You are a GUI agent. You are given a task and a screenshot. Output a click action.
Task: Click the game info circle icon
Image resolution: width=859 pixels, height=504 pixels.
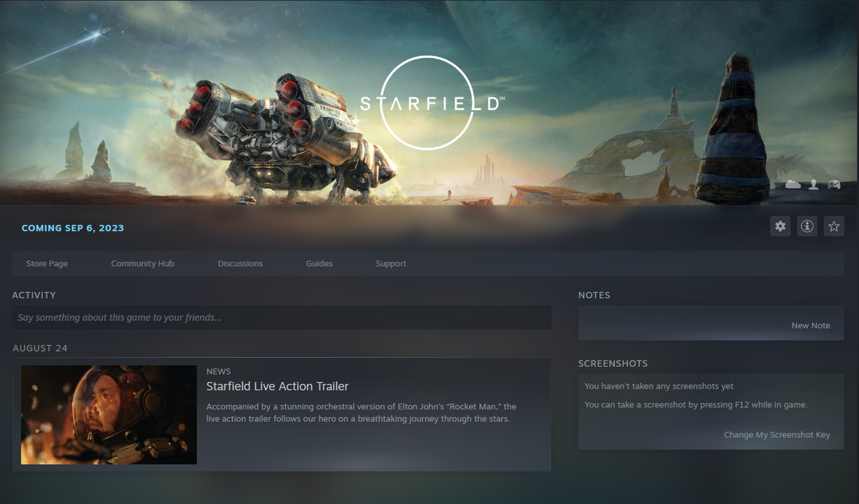tap(807, 226)
